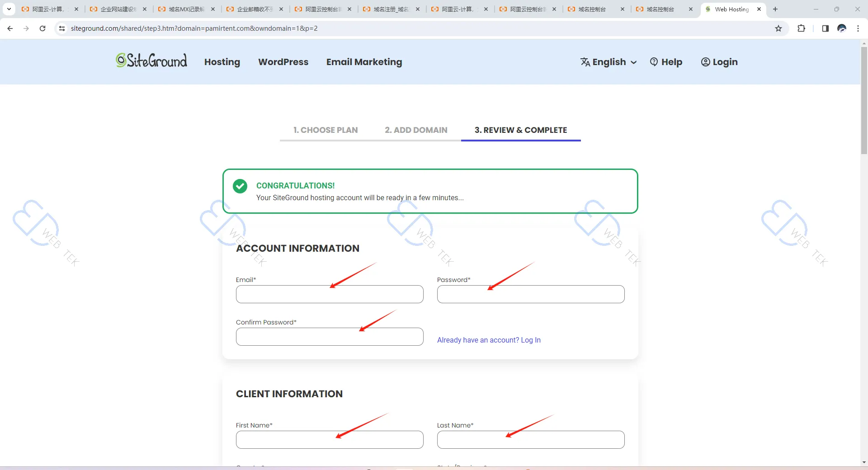Click the scrollbar down arrow
Image resolution: width=868 pixels, height=470 pixels.
coord(864,462)
